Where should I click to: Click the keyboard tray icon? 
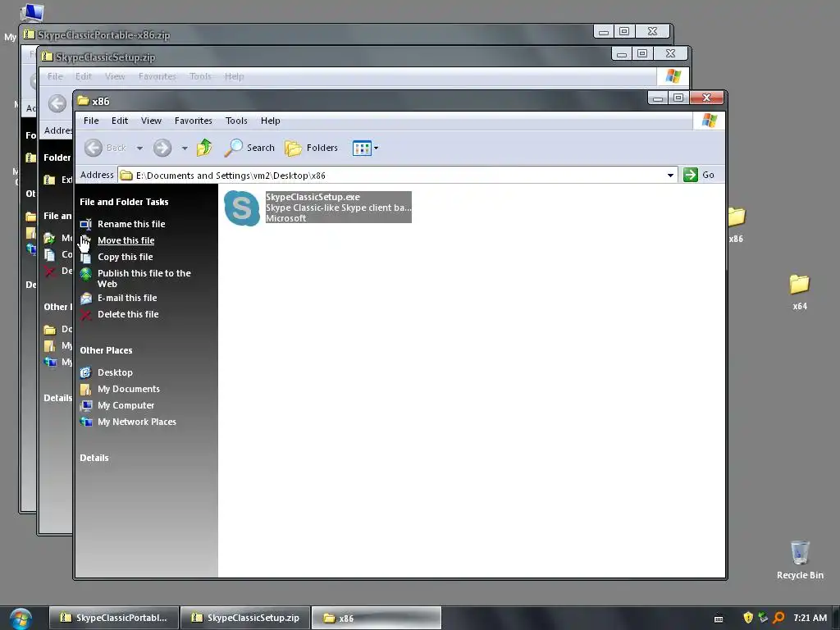(719, 619)
